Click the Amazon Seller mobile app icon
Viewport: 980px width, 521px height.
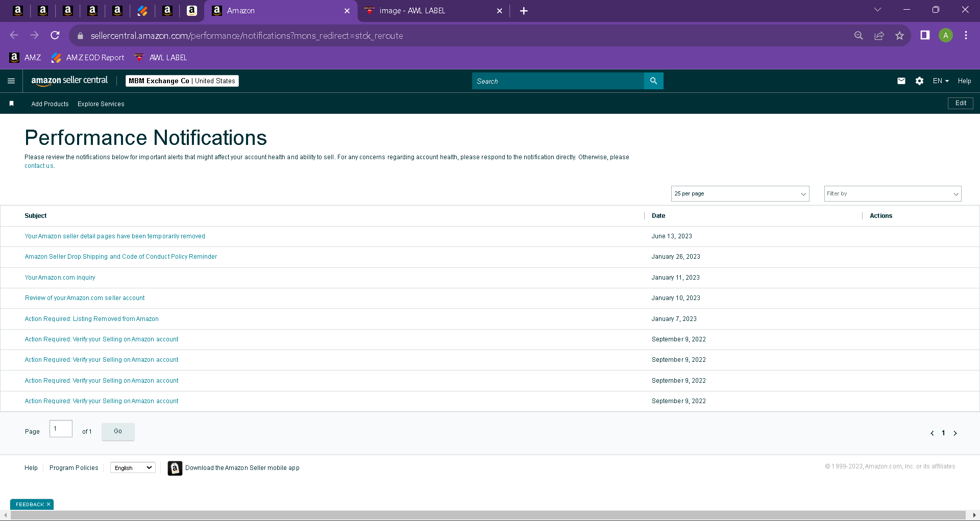[x=175, y=468]
